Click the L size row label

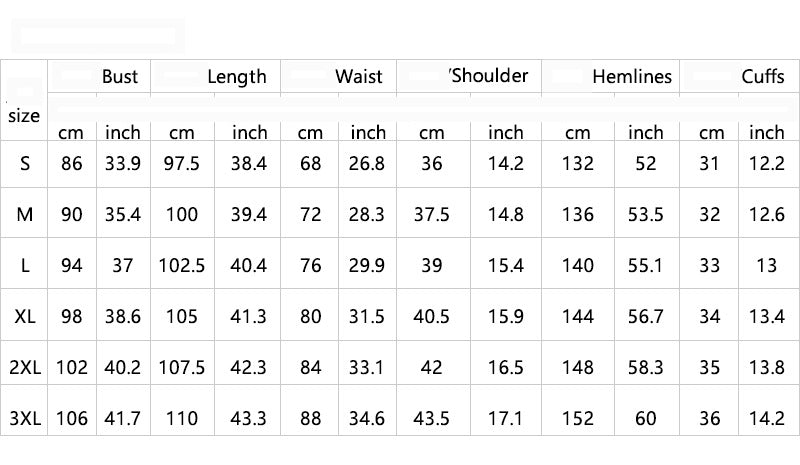pyautogui.click(x=25, y=265)
